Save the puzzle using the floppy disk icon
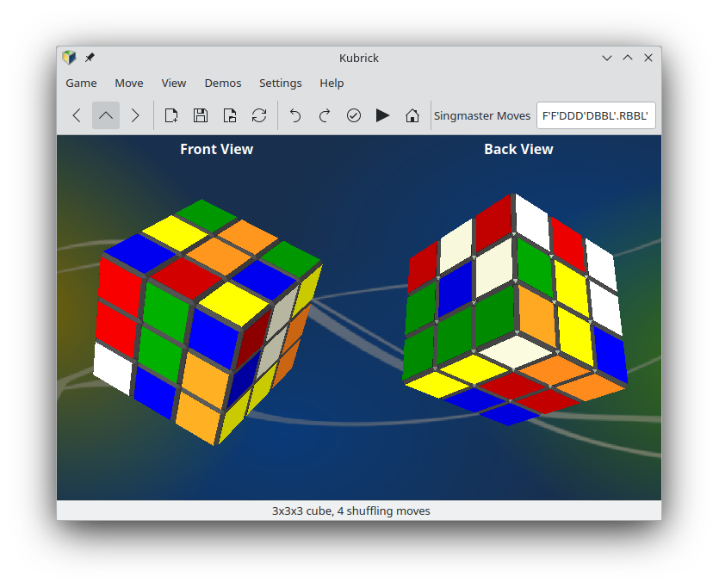The width and height of the screenshot is (719, 588). (x=201, y=115)
